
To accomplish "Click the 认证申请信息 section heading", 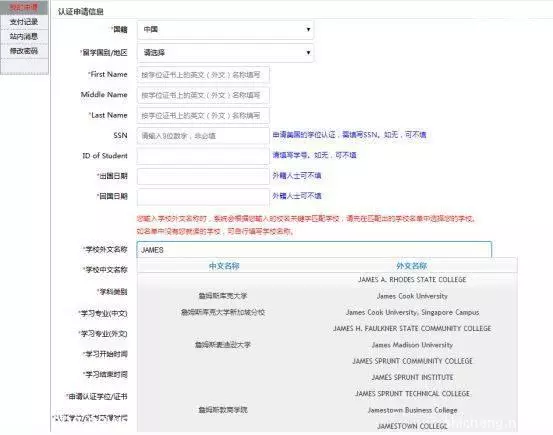I will 80,12.
